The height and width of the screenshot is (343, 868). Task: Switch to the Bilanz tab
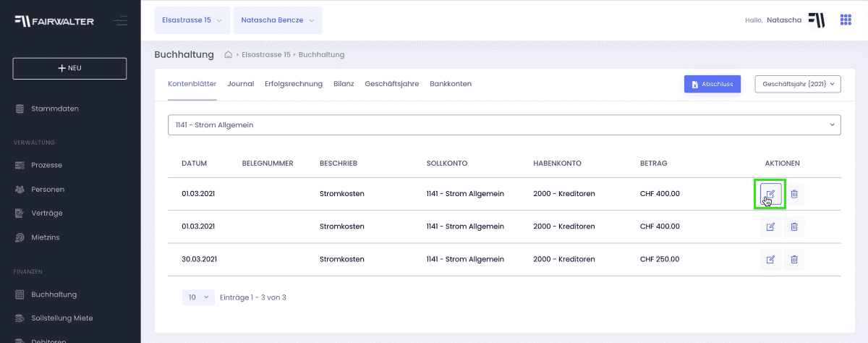[344, 84]
